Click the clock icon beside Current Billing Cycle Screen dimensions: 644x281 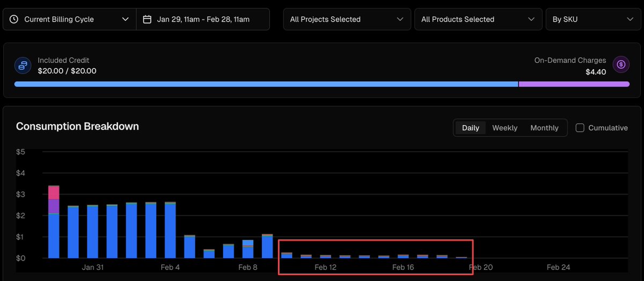(15, 19)
